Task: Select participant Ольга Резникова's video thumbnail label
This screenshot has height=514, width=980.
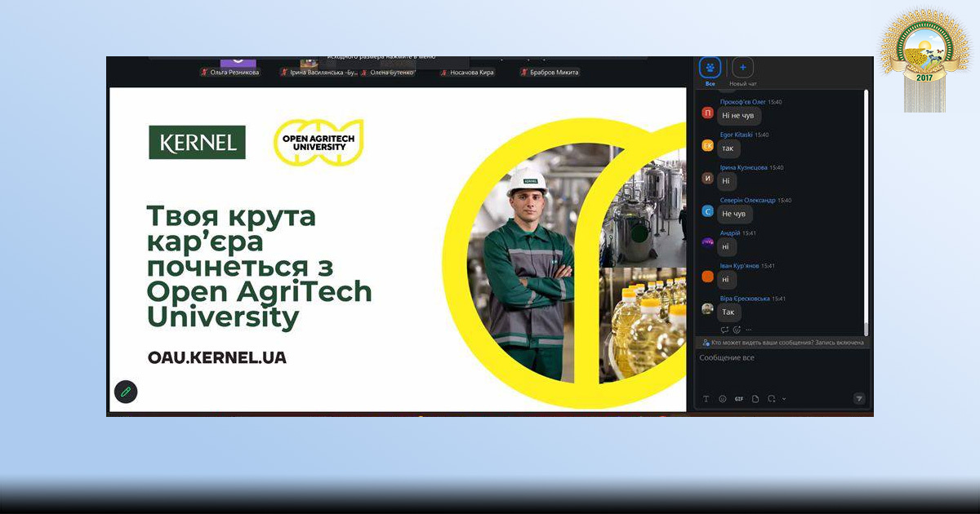Action: tap(234, 73)
